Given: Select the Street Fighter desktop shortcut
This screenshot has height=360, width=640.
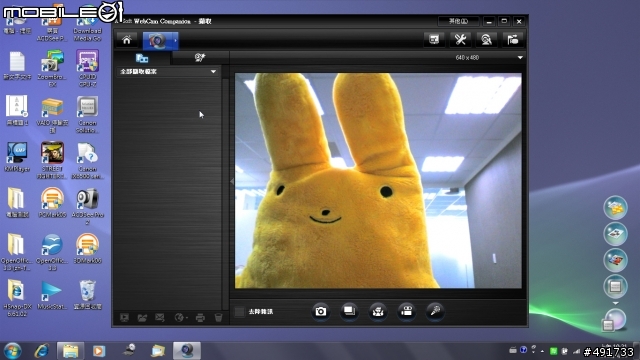Looking at the screenshot, I should pos(52,160).
